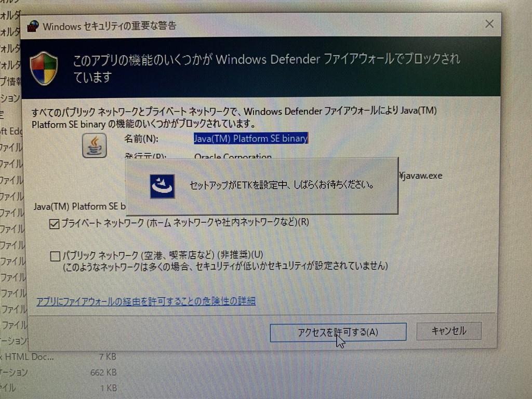Click the 名前(N): label
This screenshot has width=532, height=399.
[141, 139]
